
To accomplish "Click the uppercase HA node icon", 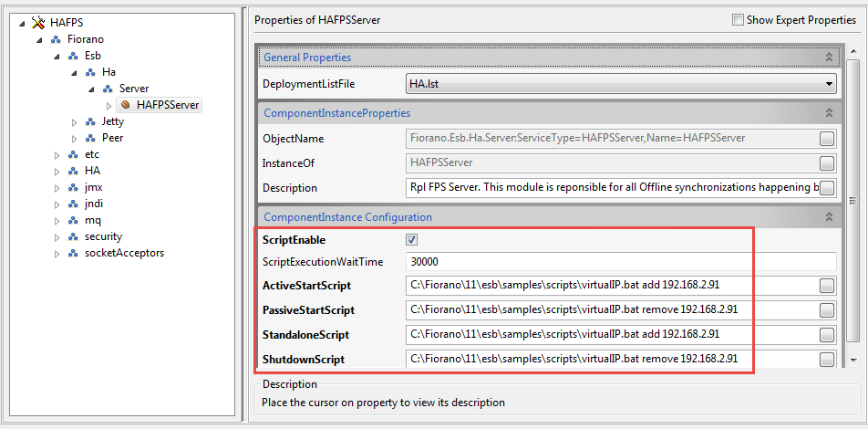I will point(73,171).
